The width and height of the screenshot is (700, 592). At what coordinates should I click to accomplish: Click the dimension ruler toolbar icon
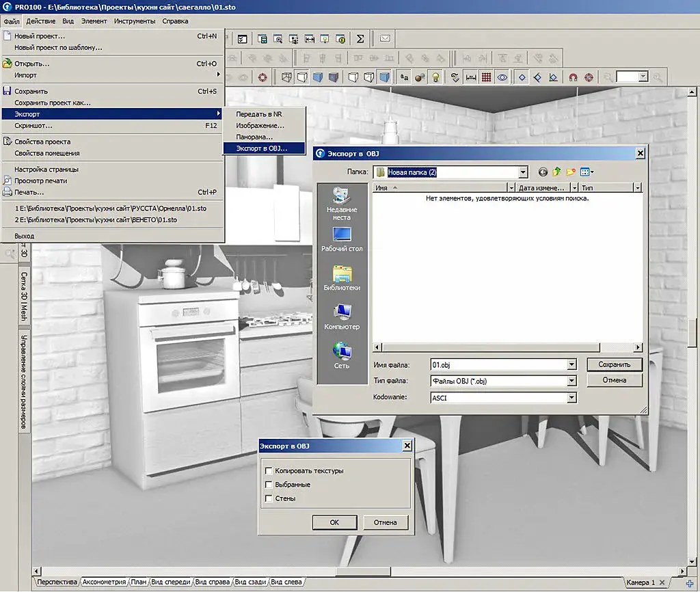click(x=470, y=77)
